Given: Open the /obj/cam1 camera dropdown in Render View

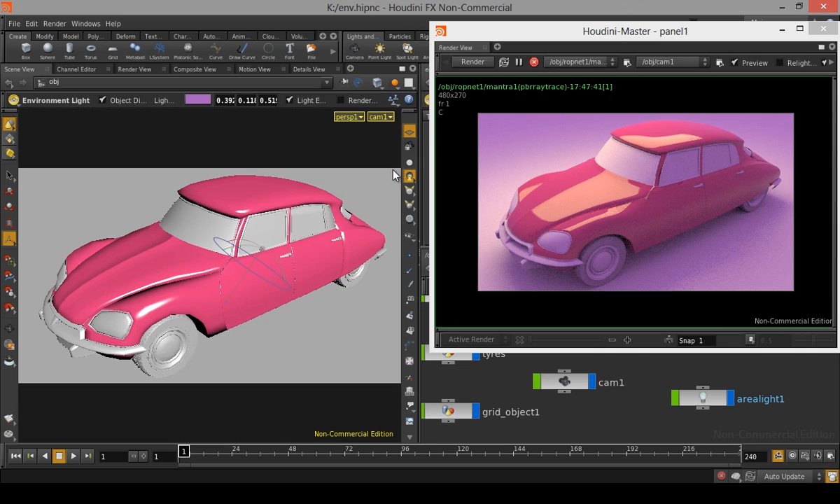Looking at the screenshot, I should click(675, 62).
